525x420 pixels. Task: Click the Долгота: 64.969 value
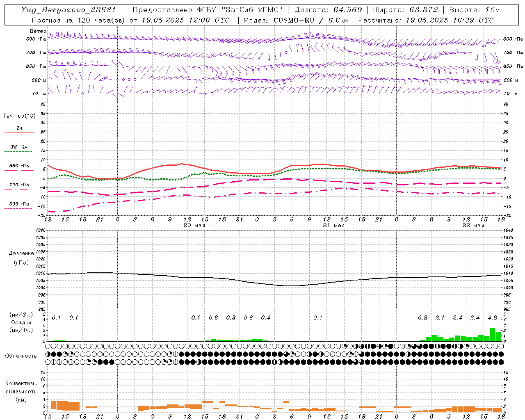click(328, 10)
